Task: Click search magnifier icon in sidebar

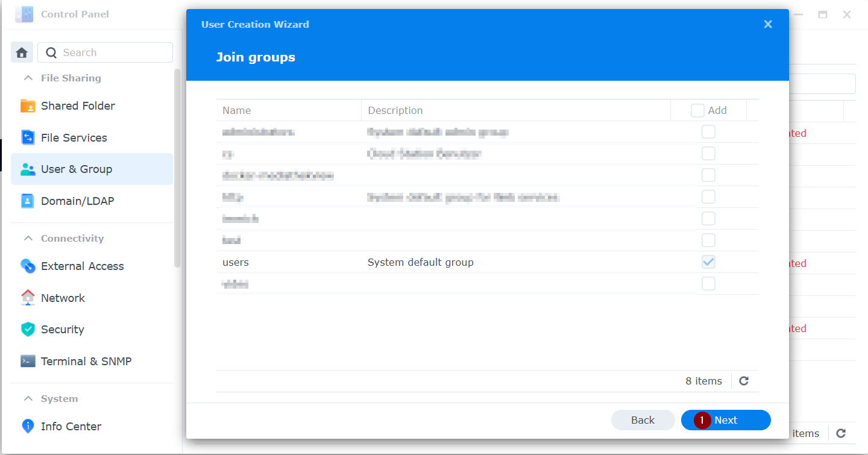Action: 51,52
